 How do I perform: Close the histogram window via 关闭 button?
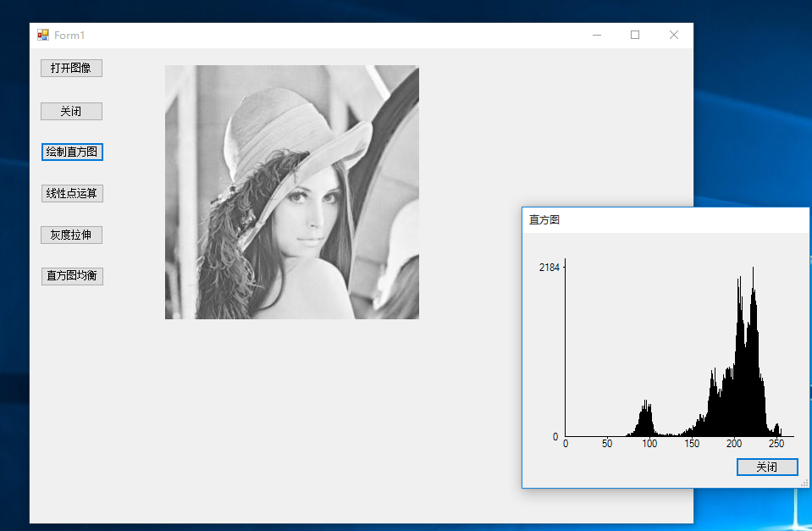click(x=767, y=467)
